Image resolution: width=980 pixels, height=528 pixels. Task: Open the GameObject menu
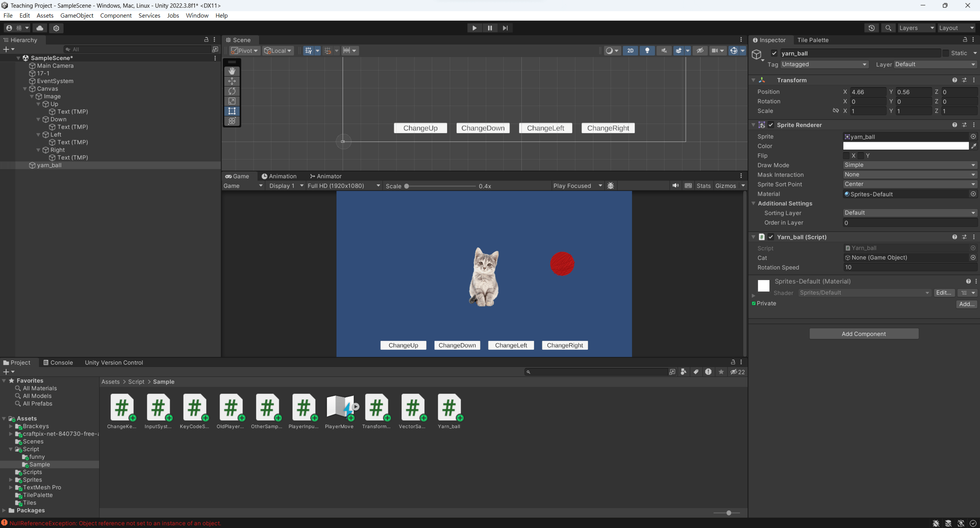(x=77, y=16)
